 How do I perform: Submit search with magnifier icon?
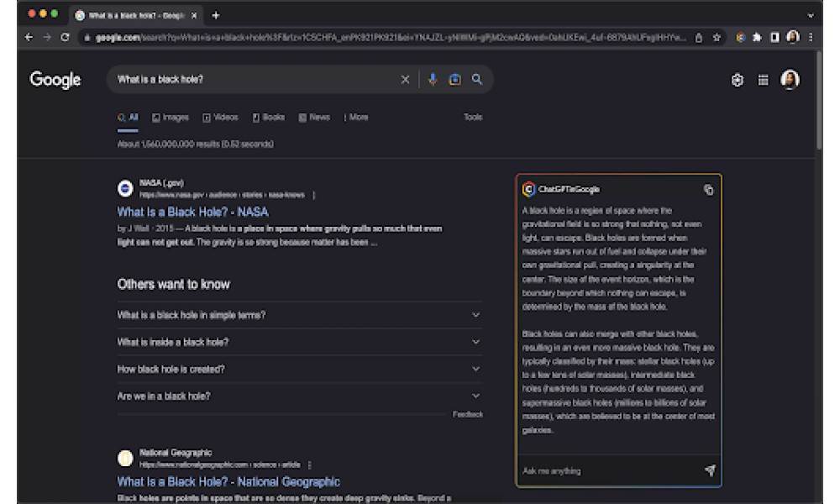477,79
